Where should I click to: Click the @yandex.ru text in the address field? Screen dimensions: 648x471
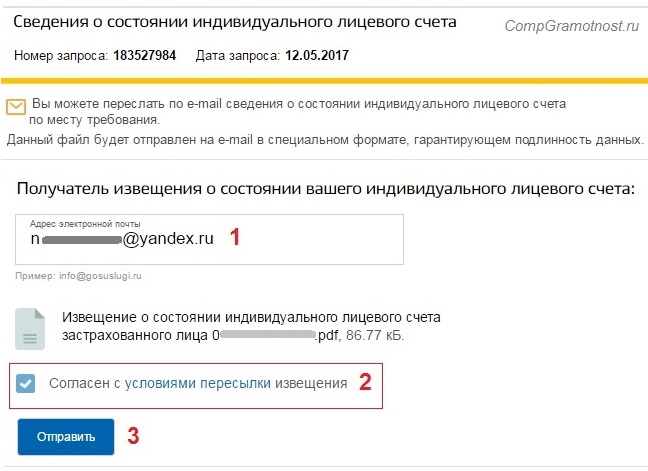(168, 238)
